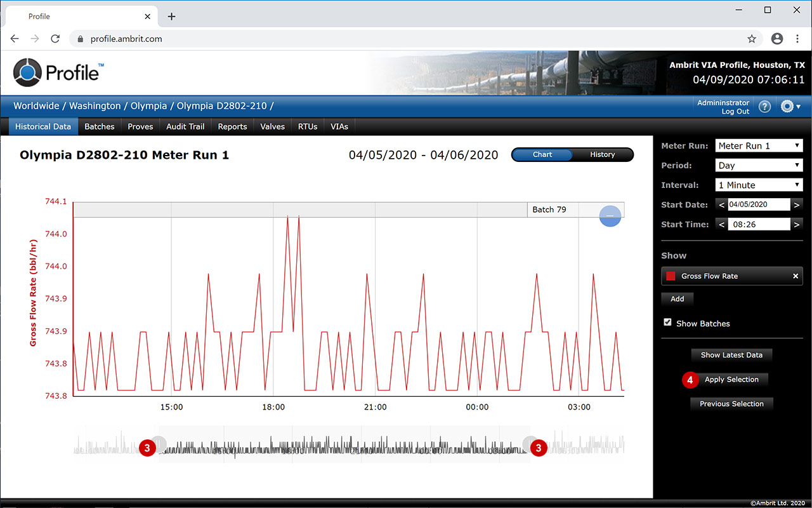The height and width of the screenshot is (508, 812).
Task: Bookmark page with star icon
Action: point(752,39)
